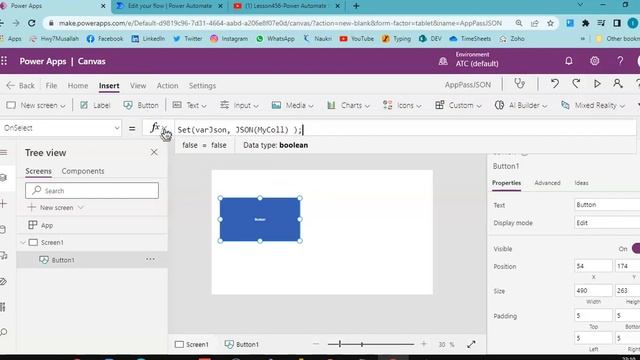Open the settings gear in Power Apps header
Image resolution: width=640 pixels, height=360 pixels.
[595, 61]
